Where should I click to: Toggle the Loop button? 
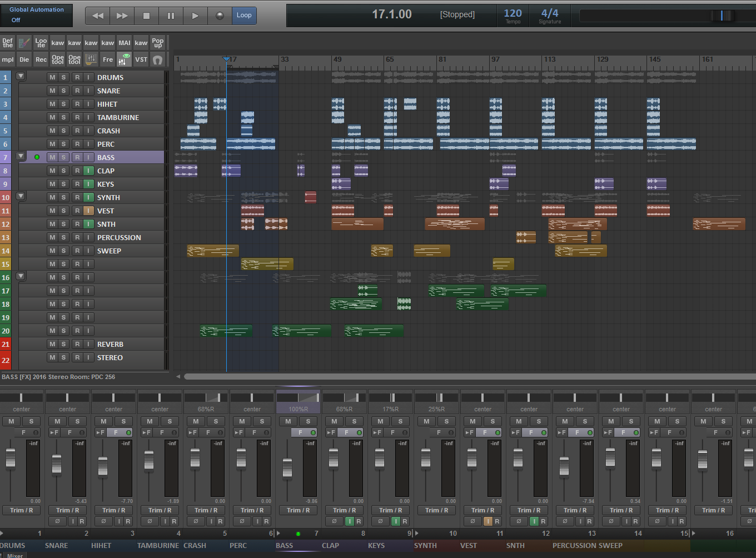click(x=244, y=15)
